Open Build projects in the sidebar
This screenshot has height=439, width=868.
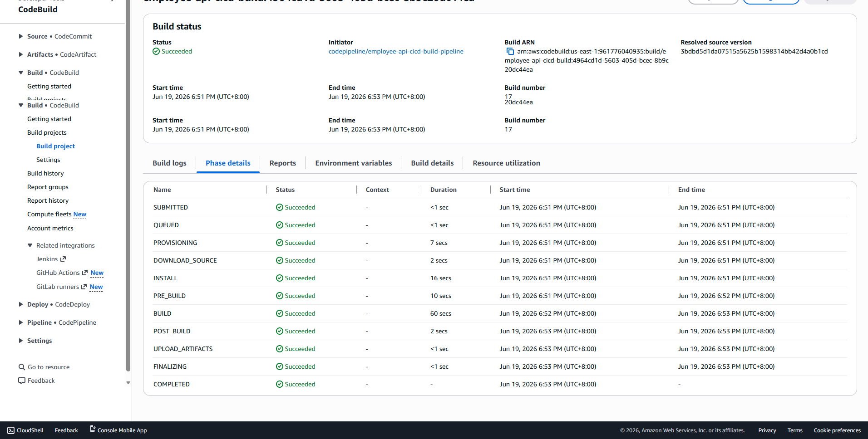click(x=47, y=132)
